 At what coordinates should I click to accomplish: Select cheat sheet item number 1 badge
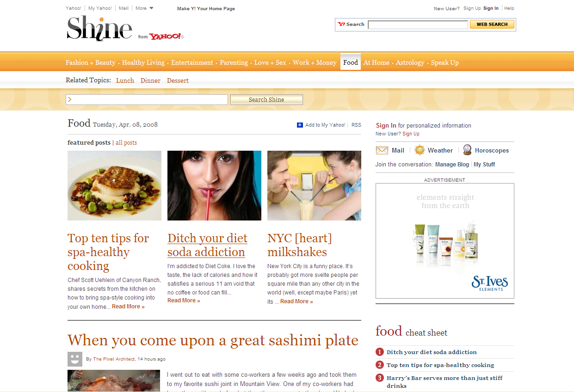point(380,352)
